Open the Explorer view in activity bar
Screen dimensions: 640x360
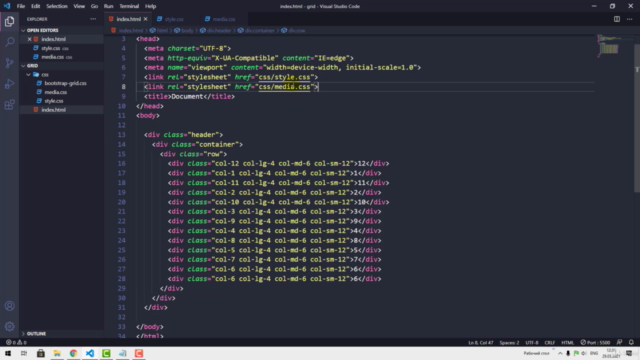tap(9, 21)
